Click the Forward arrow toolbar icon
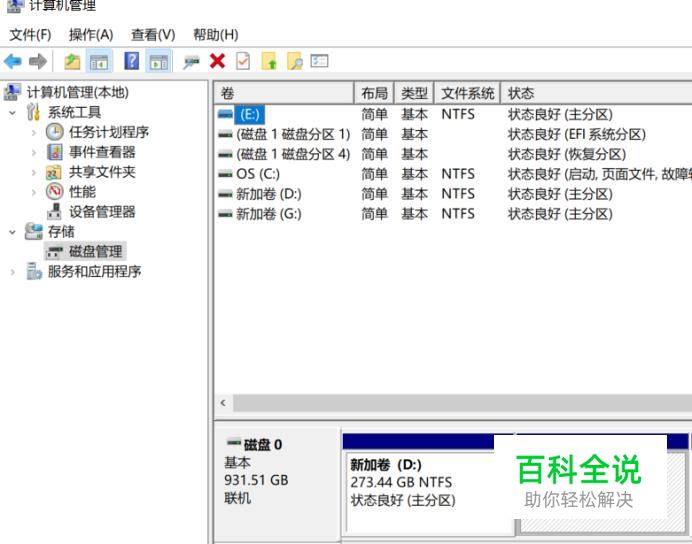Image resolution: width=692 pixels, height=544 pixels. point(38,61)
